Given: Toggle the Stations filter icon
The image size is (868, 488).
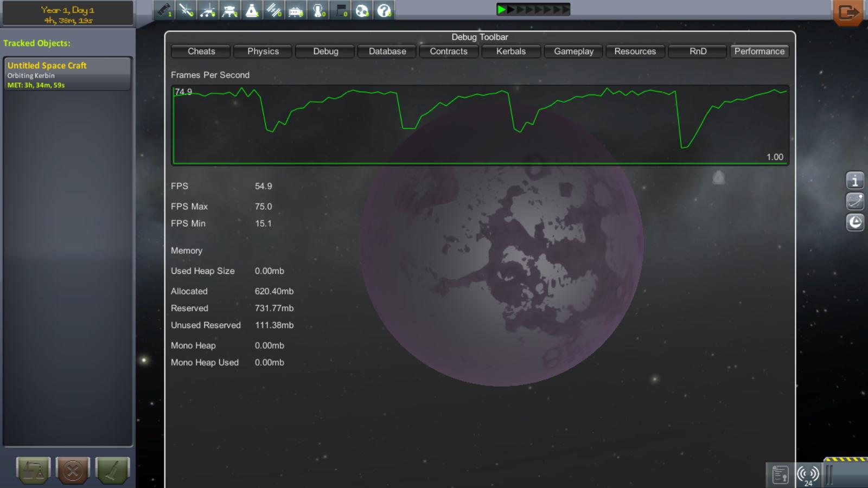Looking at the screenshot, I should [274, 10].
